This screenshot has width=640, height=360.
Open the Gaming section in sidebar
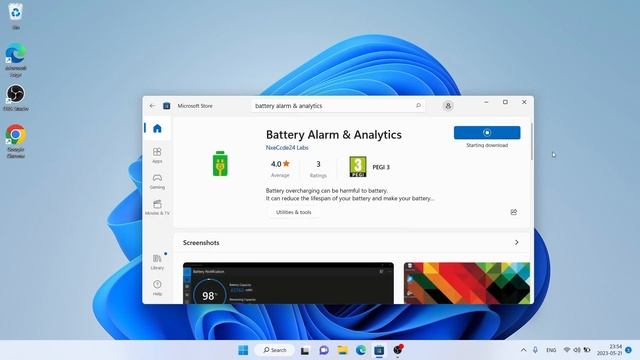click(157, 181)
